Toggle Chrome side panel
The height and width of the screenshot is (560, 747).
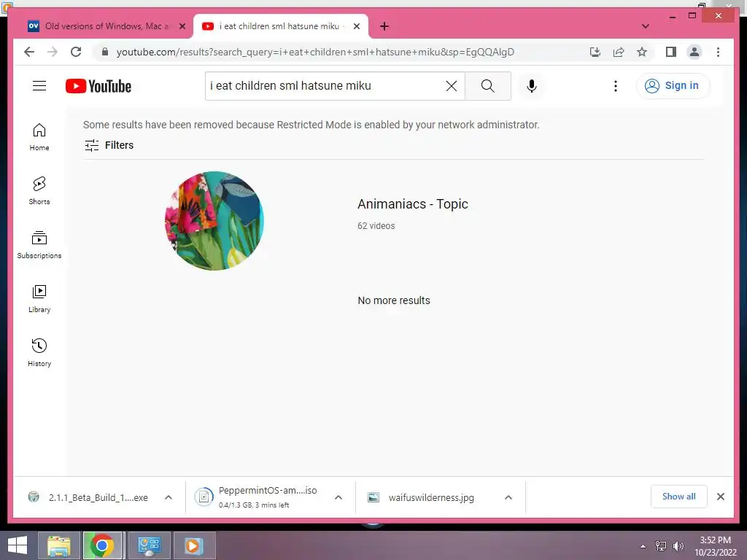(671, 52)
